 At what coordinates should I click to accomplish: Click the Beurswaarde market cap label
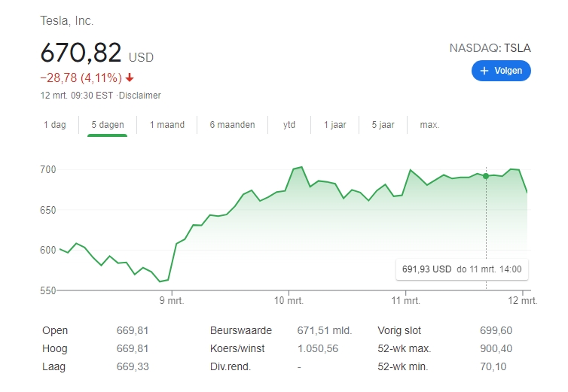[241, 330]
